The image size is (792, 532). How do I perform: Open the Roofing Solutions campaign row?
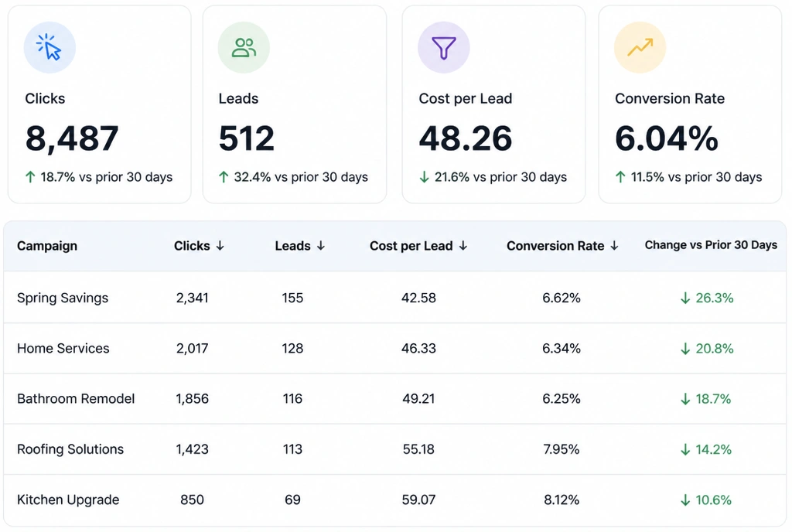coord(395,449)
